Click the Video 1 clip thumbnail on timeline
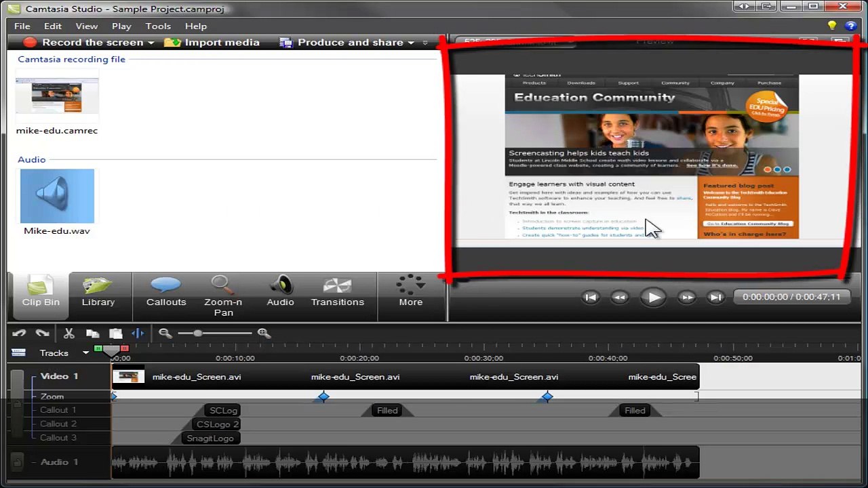This screenshot has height=488, width=868. [128, 376]
